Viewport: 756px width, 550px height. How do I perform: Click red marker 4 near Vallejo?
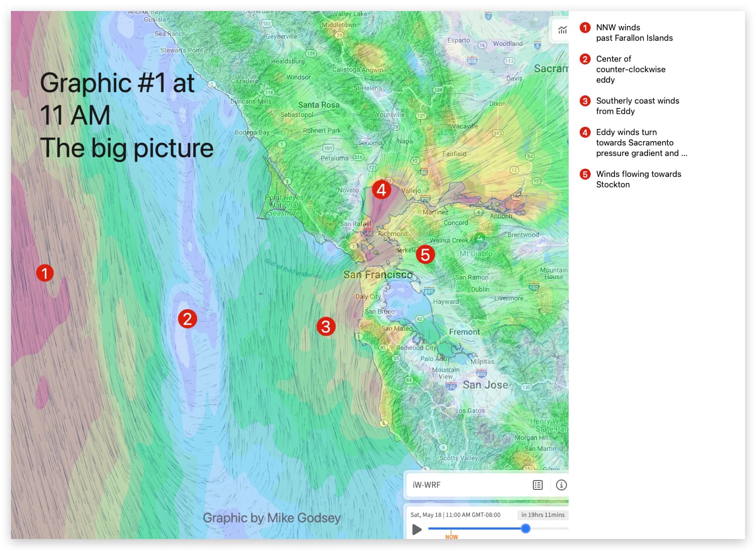coord(381,190)
